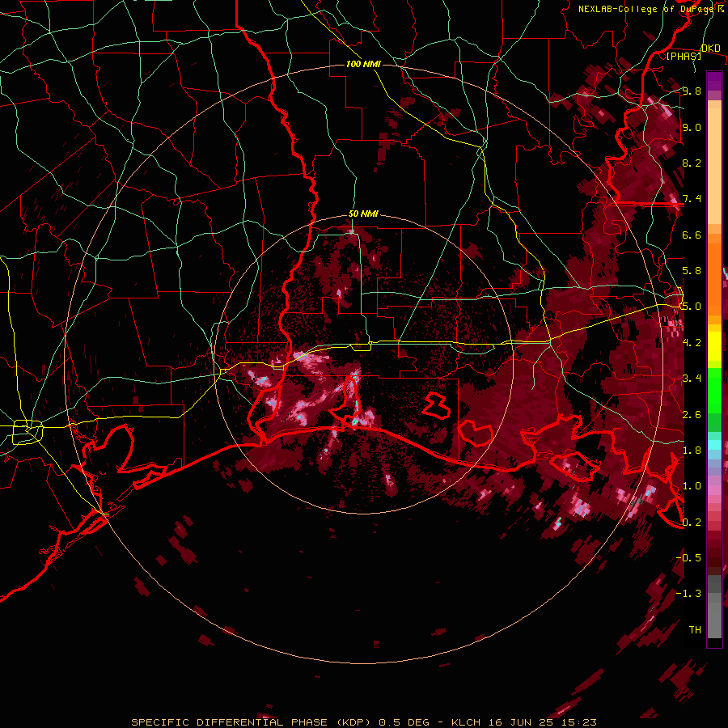Viewport: 728px width, 728px height.
Task: Click the 4.2 scale value
Action: (x=692, y=342)
